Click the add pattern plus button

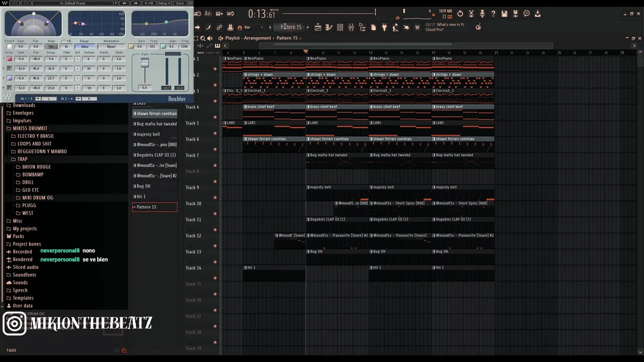308,27
